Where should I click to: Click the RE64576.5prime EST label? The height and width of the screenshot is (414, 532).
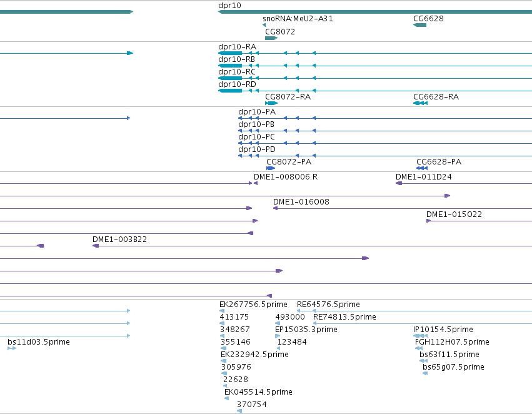pos(328,305)
